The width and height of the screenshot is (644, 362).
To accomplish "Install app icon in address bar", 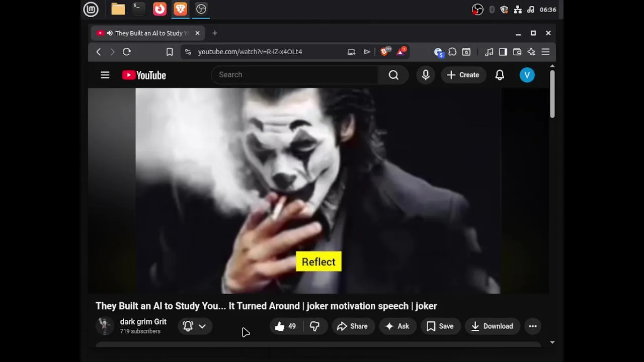I will (351, 52).
